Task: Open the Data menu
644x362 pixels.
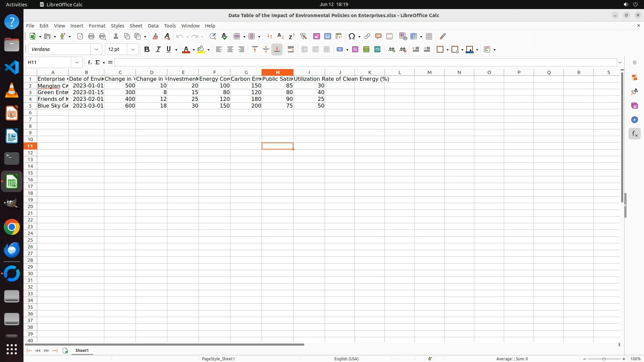Action: (153, 26)
